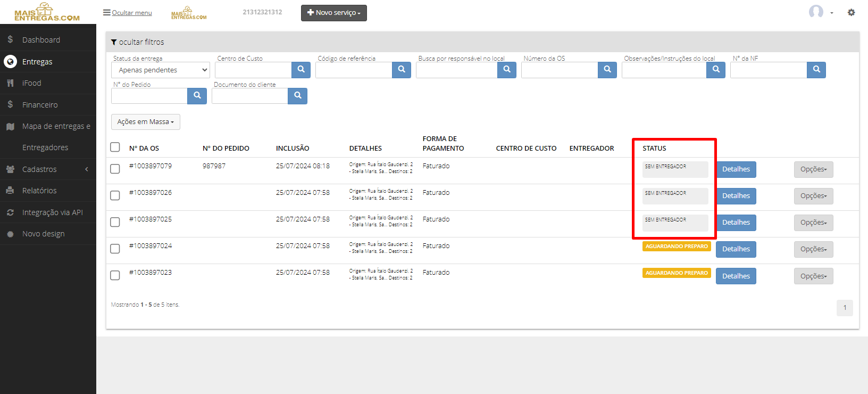Click the Nº do Pedido input field
This screenshot has height=394, width=868.
point(149,96)
